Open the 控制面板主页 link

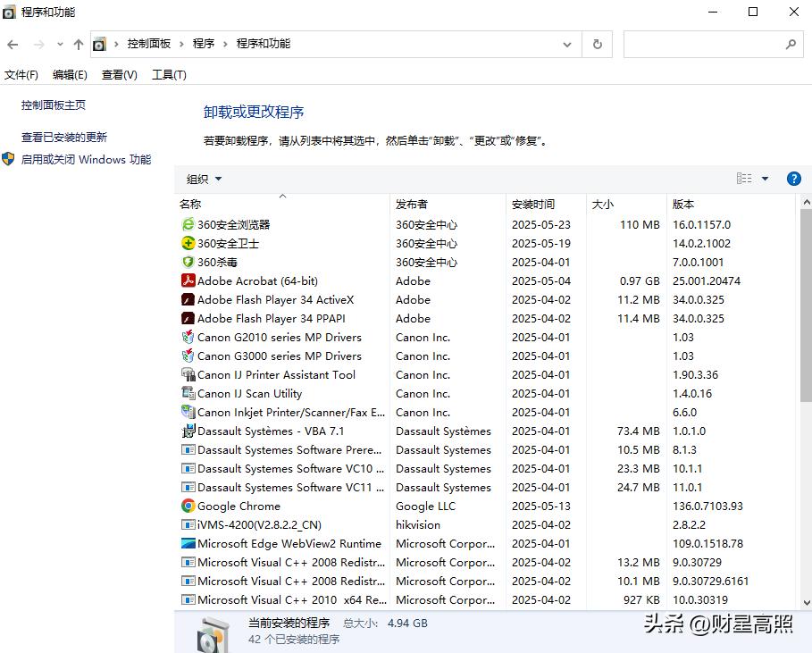coord(54,105)
